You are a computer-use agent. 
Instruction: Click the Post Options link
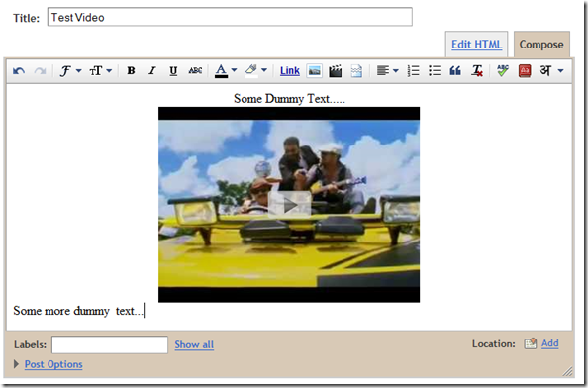(53, 364)
